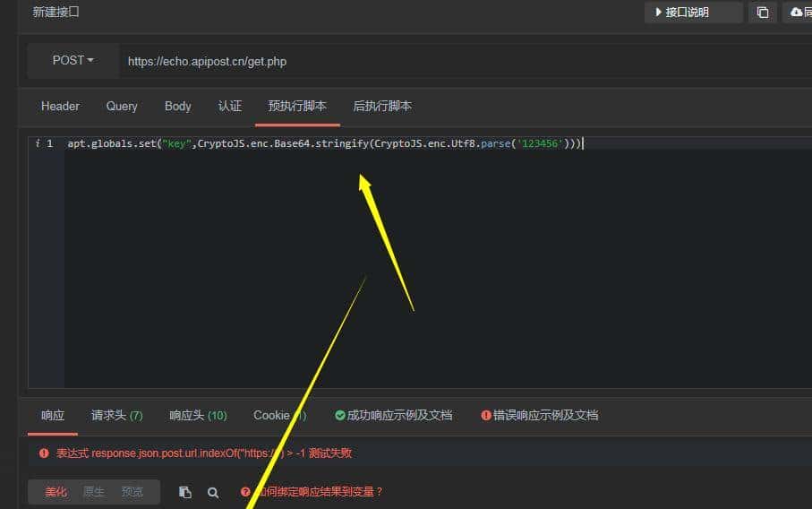
Task: Switch to the Body tab
Action: click(x=177, y=107)
